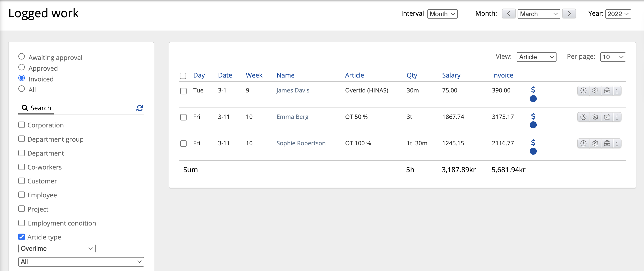
Task: Uncheck the Article type checkbox
Action: [x=22, y=237]
